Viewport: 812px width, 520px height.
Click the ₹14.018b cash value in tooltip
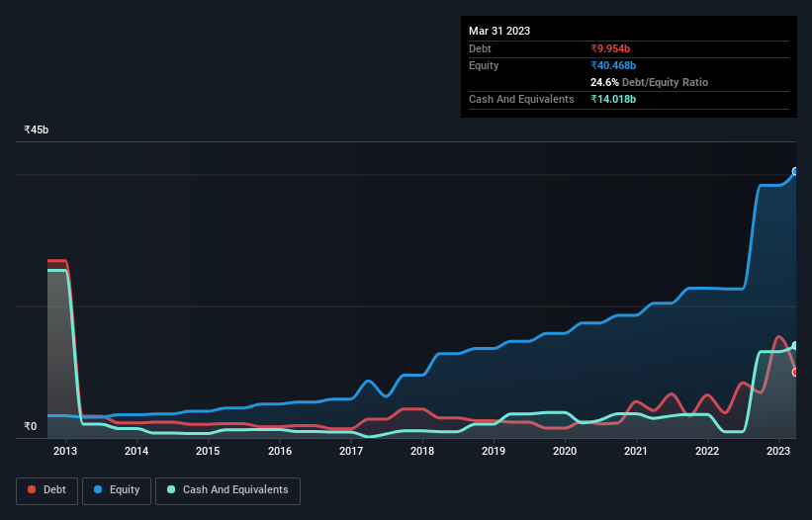[x=613, y=99]
